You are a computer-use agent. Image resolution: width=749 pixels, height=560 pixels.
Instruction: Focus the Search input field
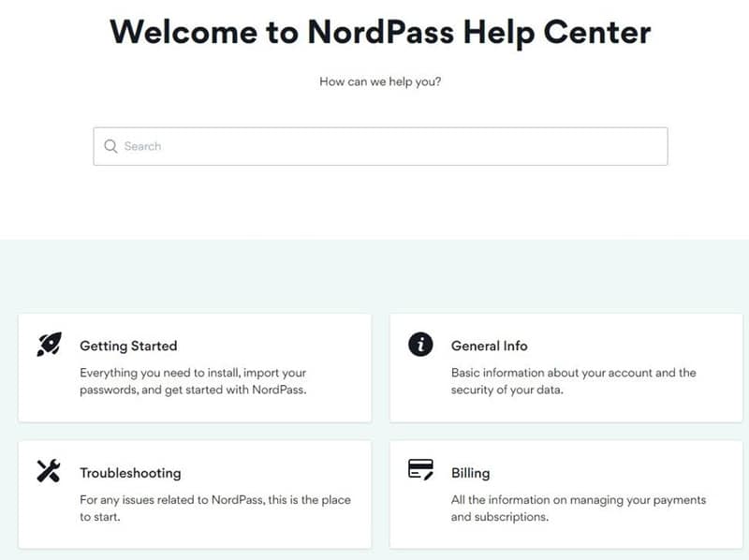[x=380, y=146]
